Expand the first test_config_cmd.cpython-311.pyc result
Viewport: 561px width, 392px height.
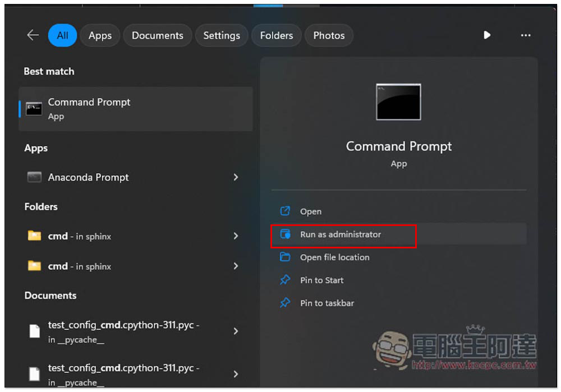pyautogui.click(x=236, y=331)
